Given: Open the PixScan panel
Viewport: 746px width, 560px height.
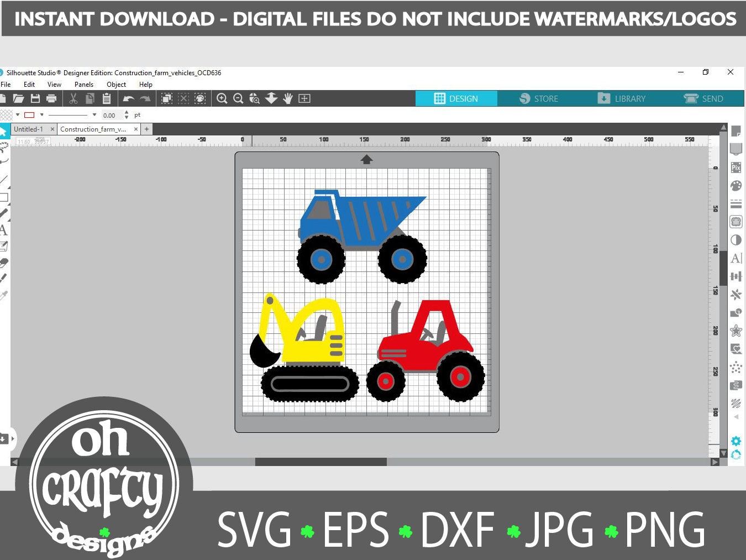Looking at the screenshot, I should coord(736,166).
